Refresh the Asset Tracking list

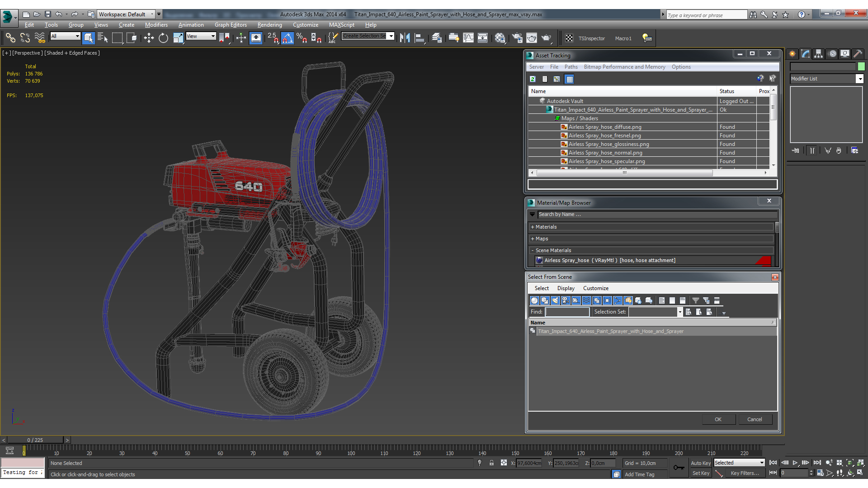point(533,79)
